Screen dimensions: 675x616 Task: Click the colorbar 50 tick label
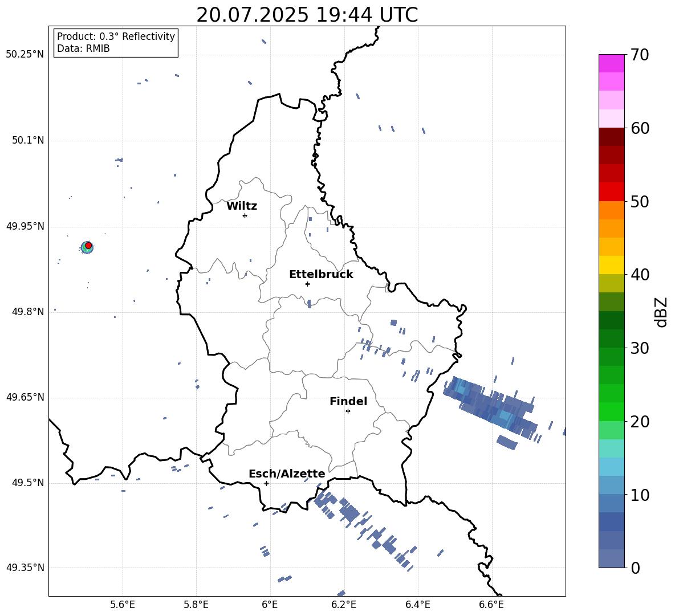[x=640, y=201]
